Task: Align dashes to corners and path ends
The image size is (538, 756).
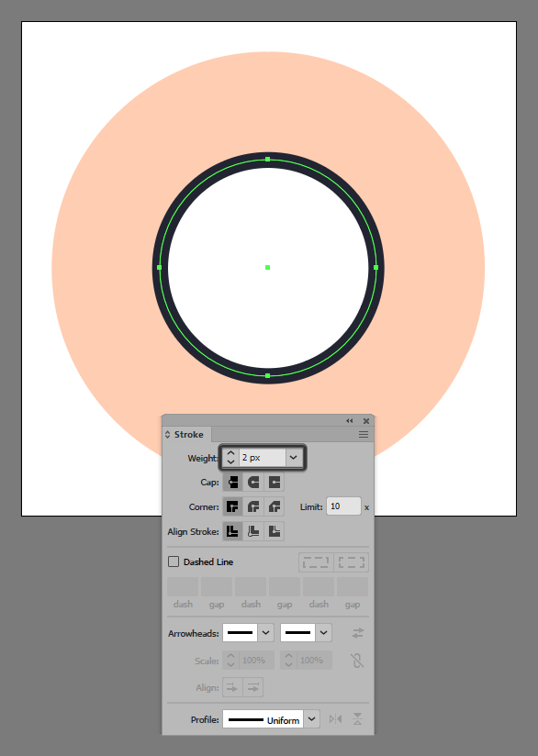Action: (x=352, y=562)
